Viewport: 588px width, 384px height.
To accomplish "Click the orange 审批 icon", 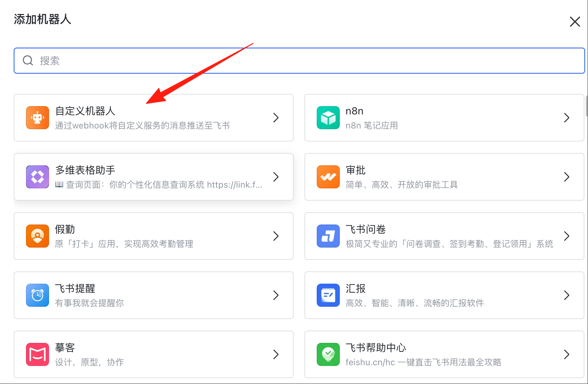I will (x=328, y=177).
